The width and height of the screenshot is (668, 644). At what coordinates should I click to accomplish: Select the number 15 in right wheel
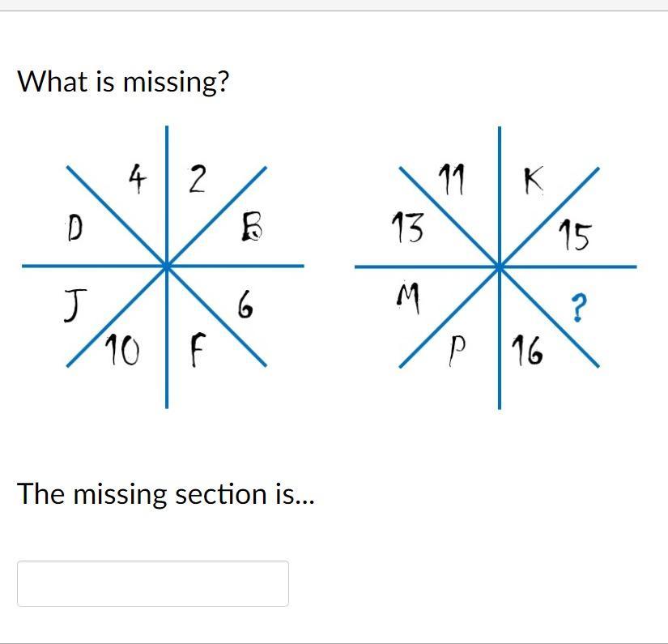coord(574,236)
